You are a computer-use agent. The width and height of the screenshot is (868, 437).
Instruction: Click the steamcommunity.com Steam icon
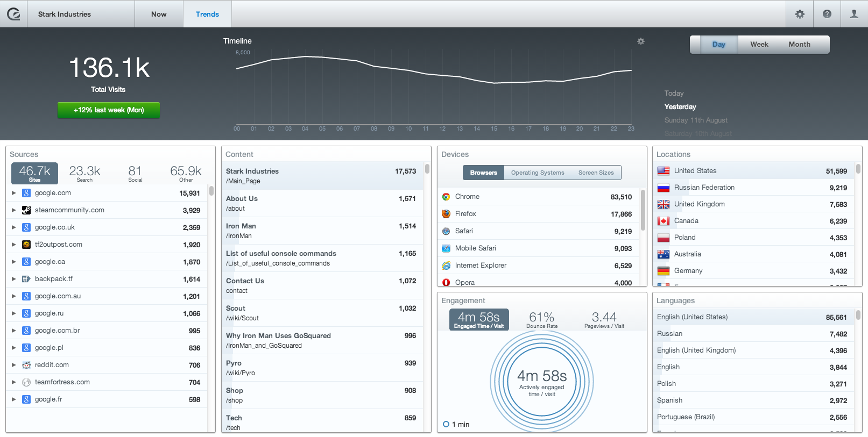(x=26, y=210)
